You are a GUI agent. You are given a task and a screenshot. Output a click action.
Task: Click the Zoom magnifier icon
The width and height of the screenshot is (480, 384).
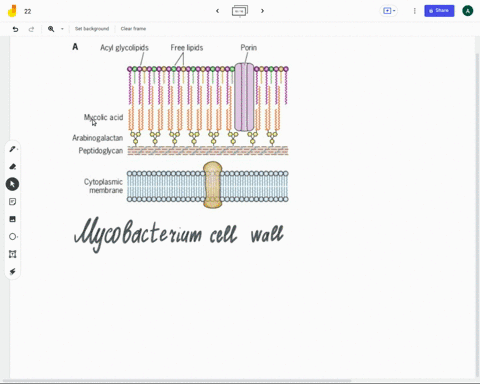[x=51, y=29]
